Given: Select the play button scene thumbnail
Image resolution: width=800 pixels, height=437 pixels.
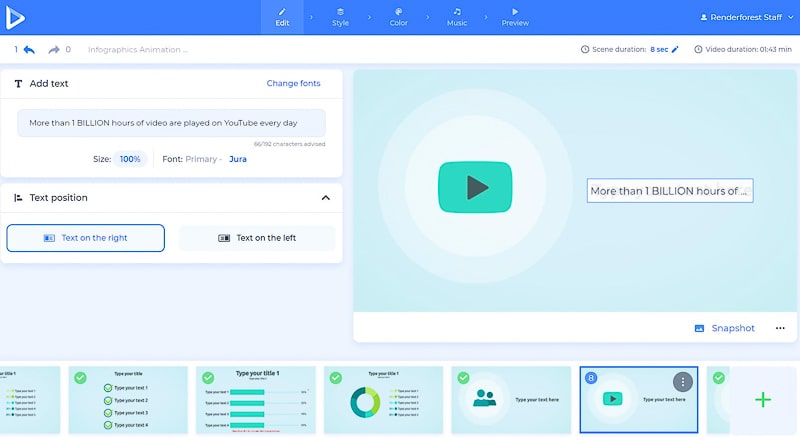Looking at the screenshot, I should pyautogui.click(x=639, y=400).
